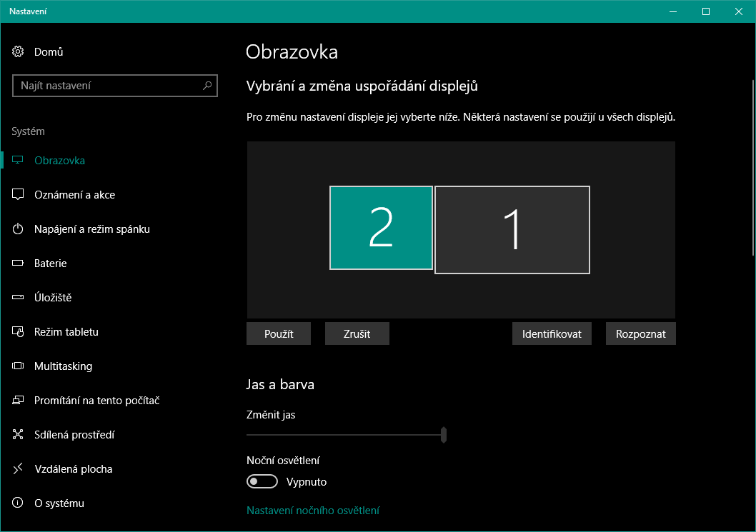Screen dimensions: 756x532
Task: Click the Úložiště storage icon
Action: tap(19, 298)
